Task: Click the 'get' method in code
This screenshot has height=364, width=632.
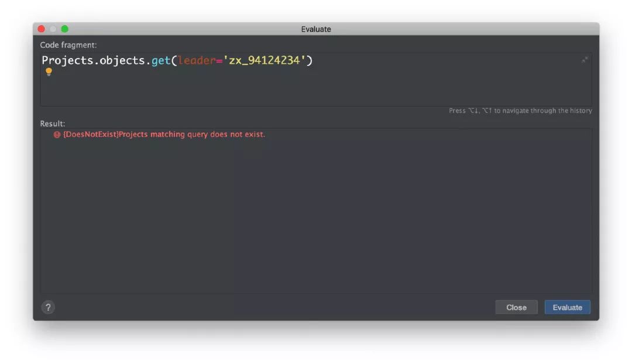Action: [x=161, y=60]
